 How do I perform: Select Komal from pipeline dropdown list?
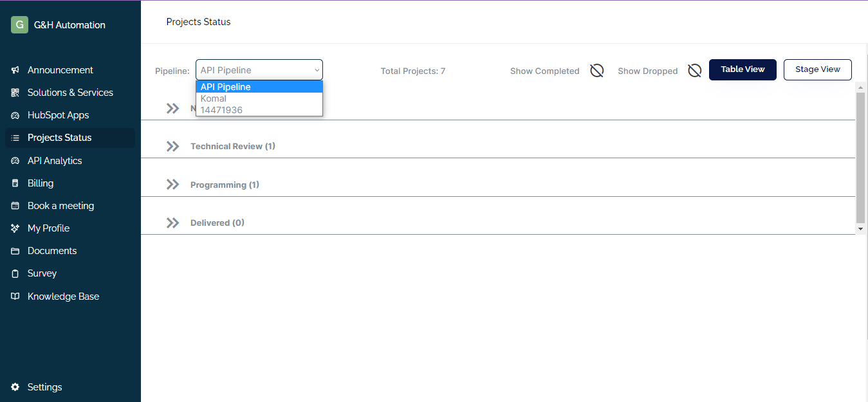214,98
